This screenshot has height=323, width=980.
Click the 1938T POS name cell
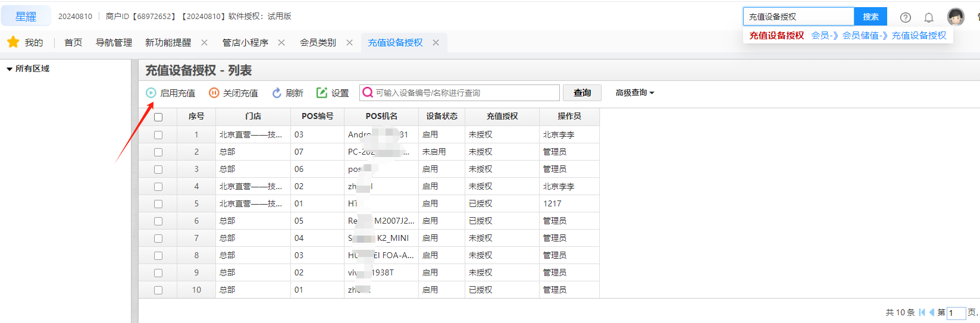(x=381, y=273)
